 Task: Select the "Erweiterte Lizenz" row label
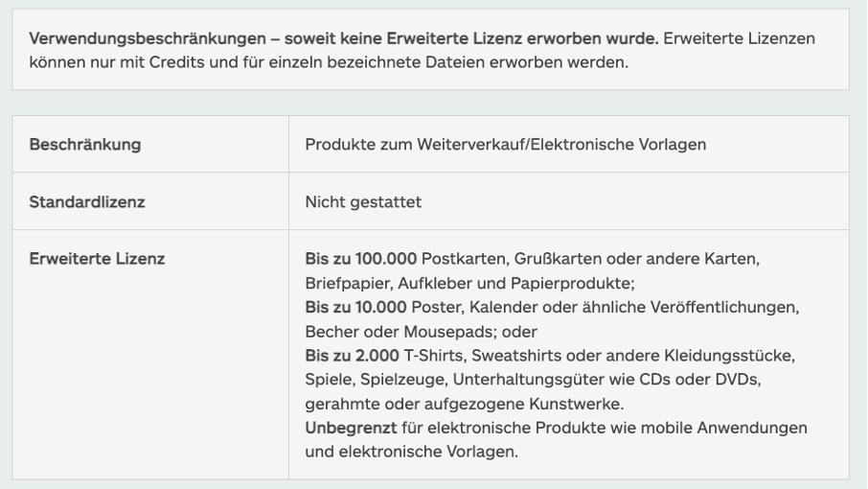[97, 259]
